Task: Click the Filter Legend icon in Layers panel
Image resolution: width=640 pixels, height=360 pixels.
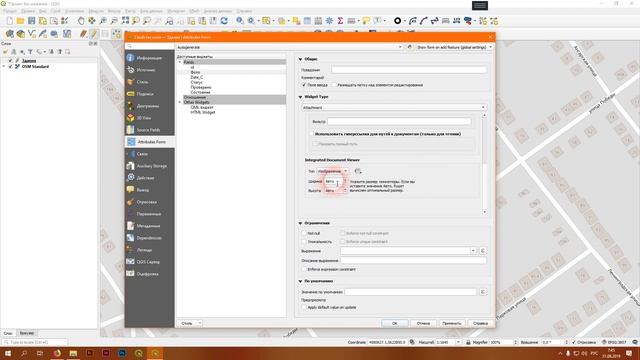Action: tap(30, 52)
